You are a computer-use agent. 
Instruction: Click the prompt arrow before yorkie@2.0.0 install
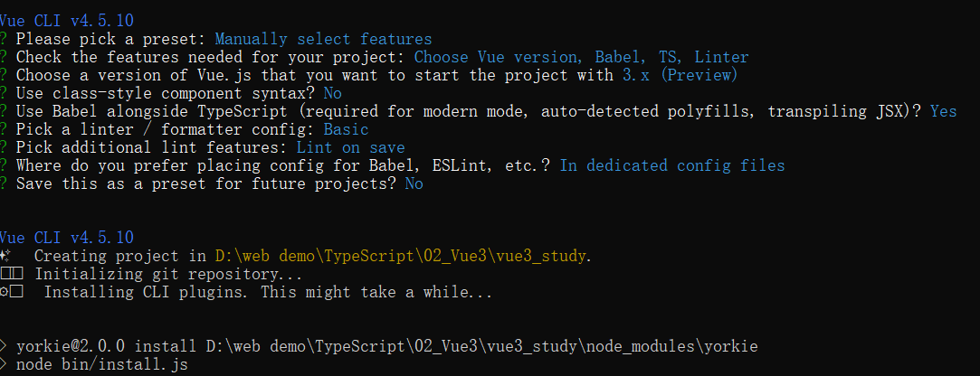3,346
